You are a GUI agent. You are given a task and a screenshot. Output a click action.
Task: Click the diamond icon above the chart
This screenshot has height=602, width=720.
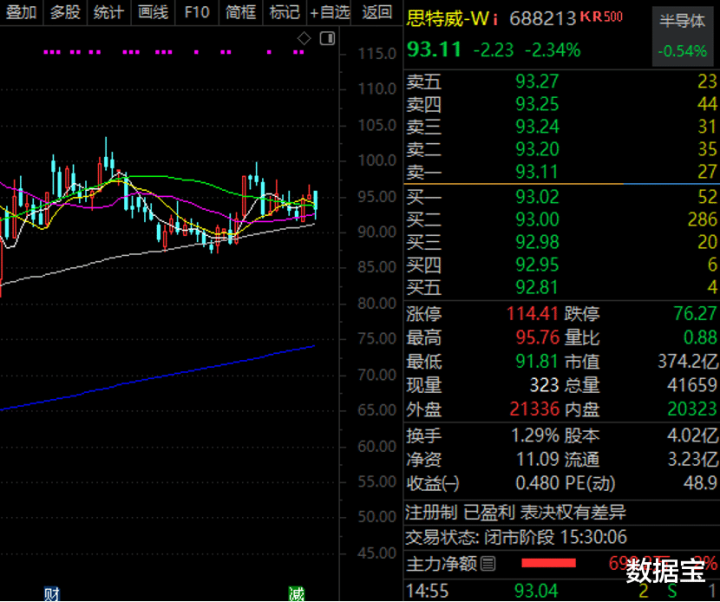pyautogui.click(x=304, y=39)
